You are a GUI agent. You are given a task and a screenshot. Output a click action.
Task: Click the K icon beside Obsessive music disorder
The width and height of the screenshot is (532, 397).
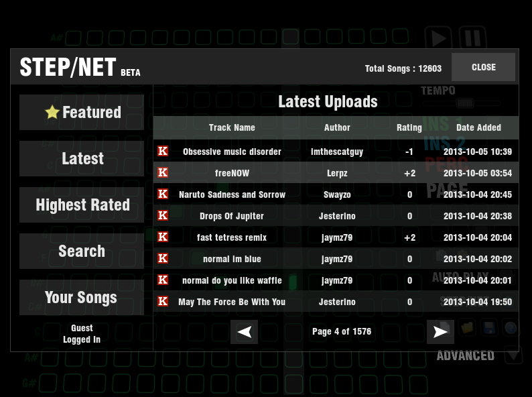coord(163,151)
